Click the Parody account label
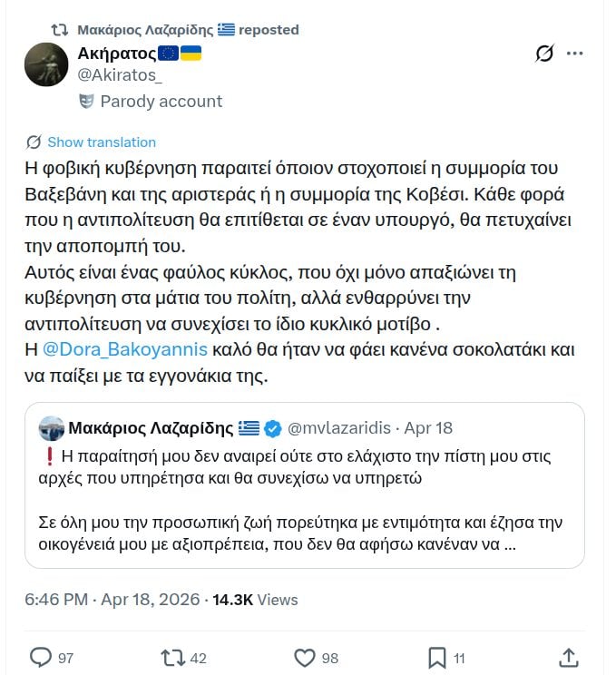The image size is (616, 675). click(161, 102)
